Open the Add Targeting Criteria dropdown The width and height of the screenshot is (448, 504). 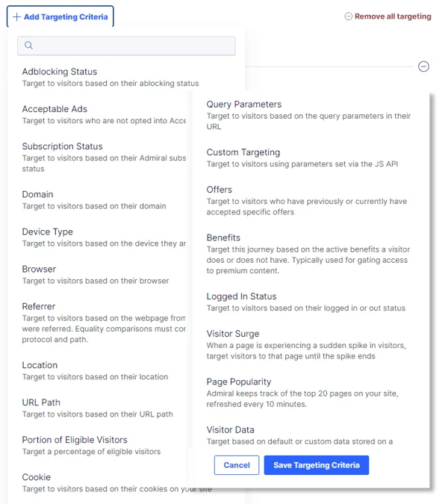[60, 16]
